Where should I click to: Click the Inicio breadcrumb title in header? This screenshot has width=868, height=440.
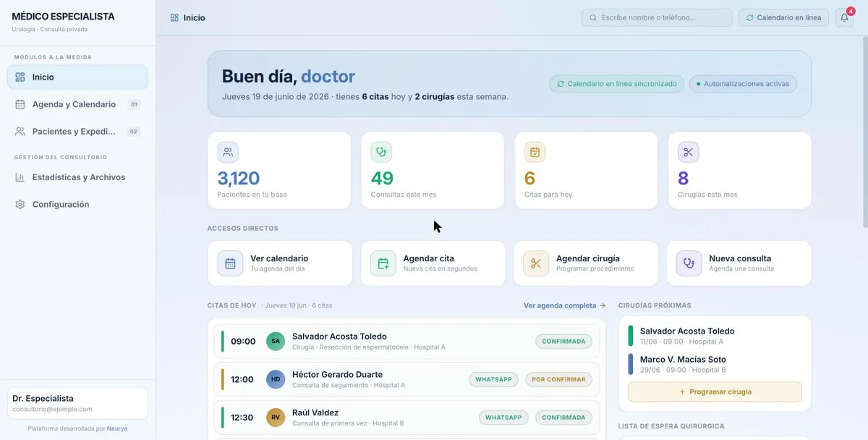click(194, 17)
